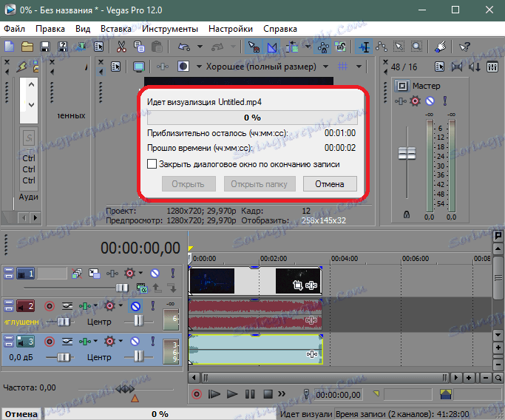
Task: Expand the overlays grid dropdown arrow
Action: point(359,67)
